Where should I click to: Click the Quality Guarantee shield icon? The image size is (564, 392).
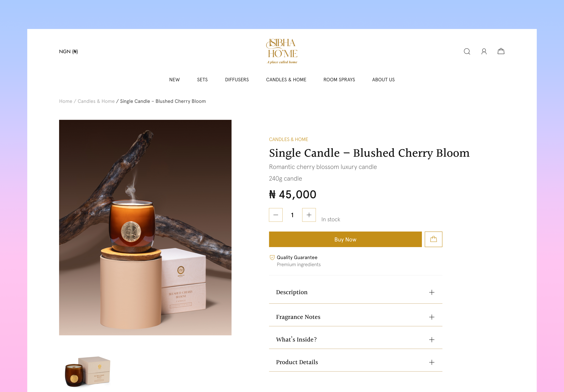tap(272, 257)
